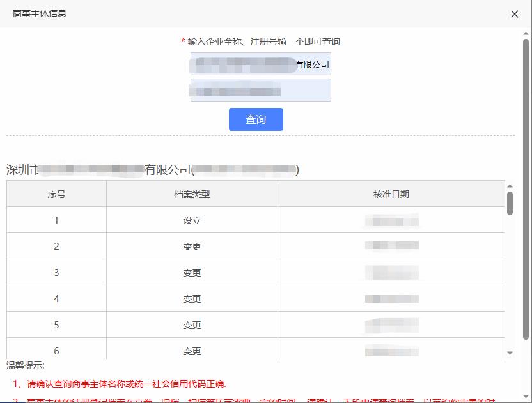Click the 变更 entry in row 4

pyautogui.click(x=191, y=298)
